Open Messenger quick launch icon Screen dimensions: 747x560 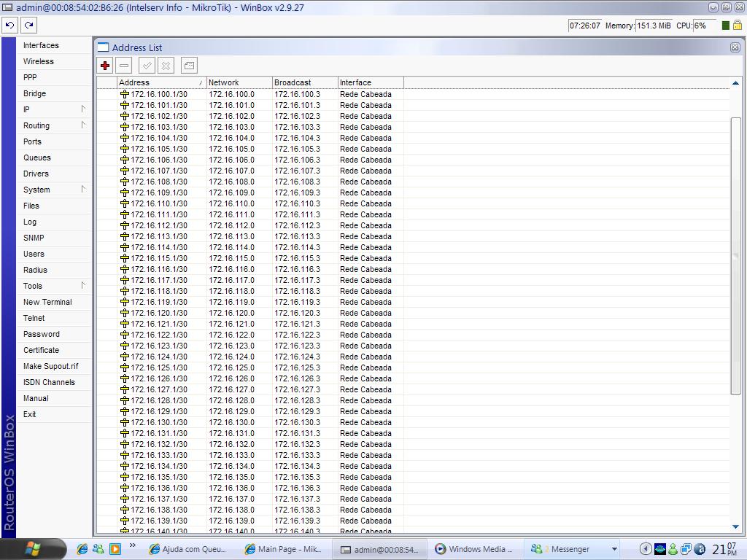click(98, 549)
